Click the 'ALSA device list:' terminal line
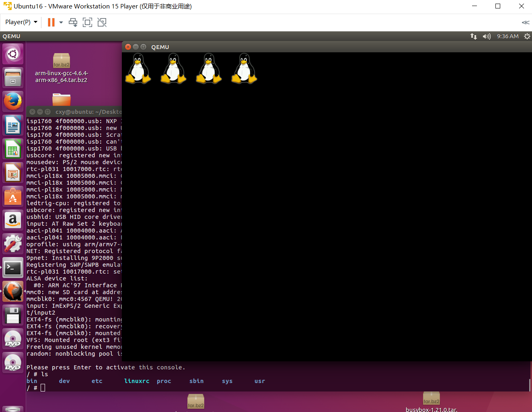 57,278
